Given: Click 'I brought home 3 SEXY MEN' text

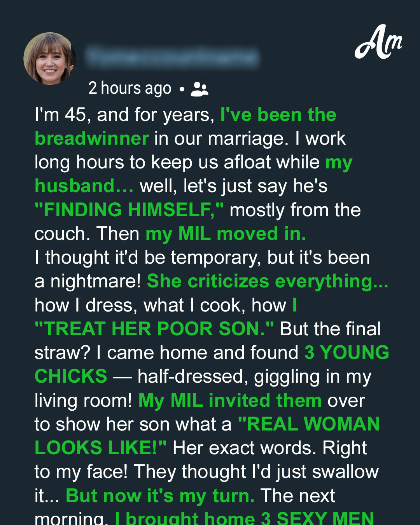Looking at the screenshot, I should tap(244, 518).
